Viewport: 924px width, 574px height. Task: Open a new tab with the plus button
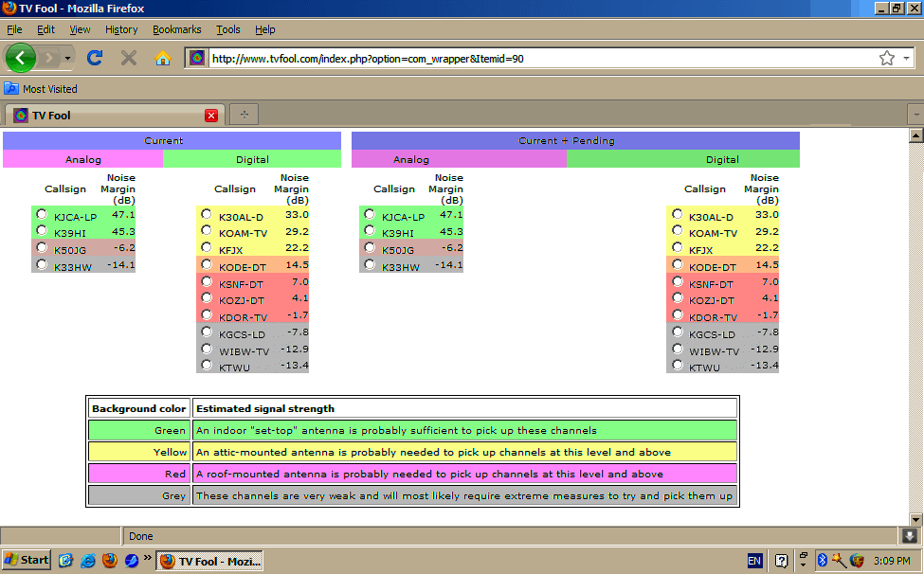point(244,115)
